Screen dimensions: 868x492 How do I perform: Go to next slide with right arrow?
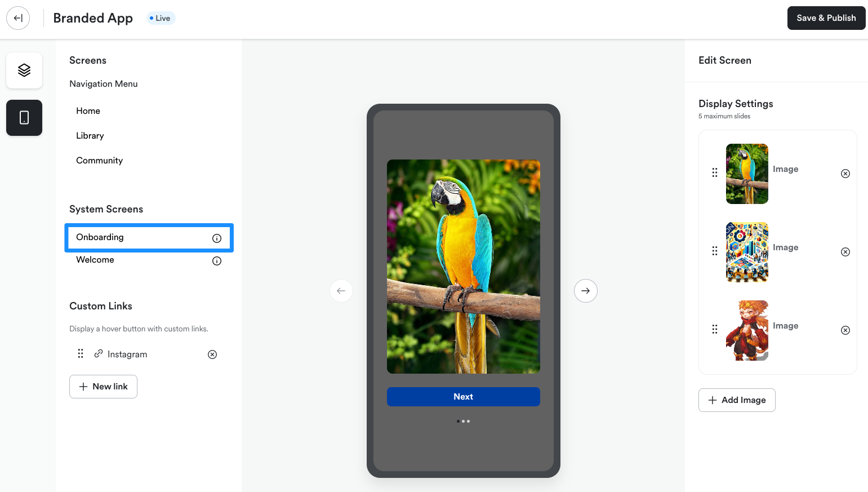586,291
